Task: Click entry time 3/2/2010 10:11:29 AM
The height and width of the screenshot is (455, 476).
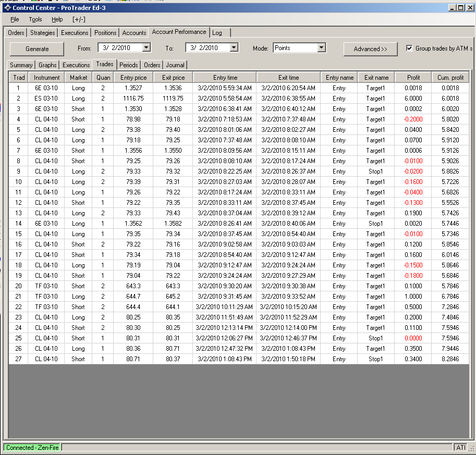Action: coord(224,307)
